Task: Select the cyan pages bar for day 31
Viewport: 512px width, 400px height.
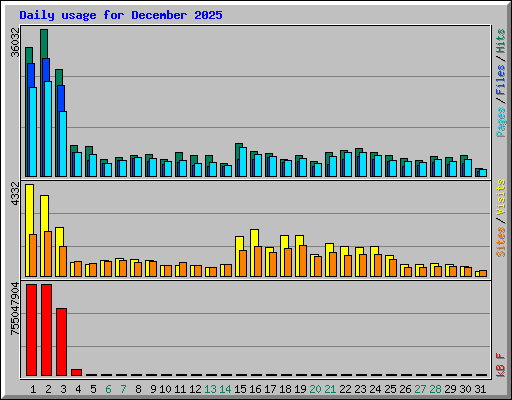Action: pos(483,173)
